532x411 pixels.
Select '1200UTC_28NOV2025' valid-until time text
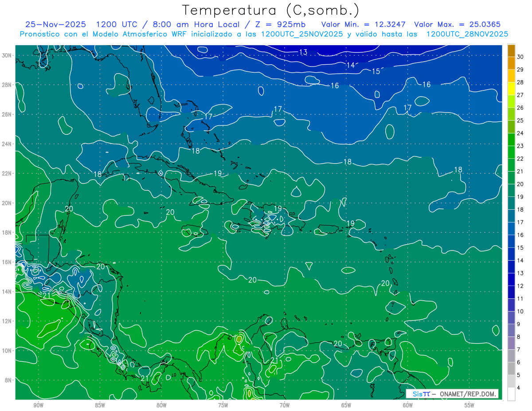tap(467, 34)
